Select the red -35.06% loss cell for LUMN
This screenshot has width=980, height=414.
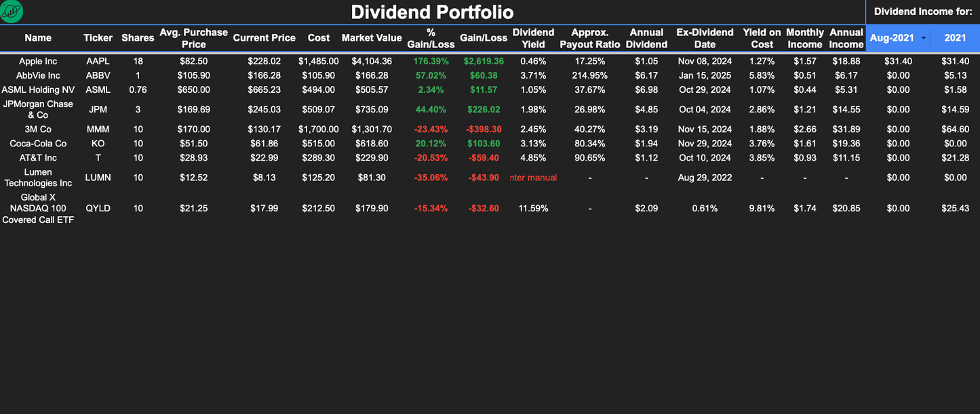click(429, 178)
